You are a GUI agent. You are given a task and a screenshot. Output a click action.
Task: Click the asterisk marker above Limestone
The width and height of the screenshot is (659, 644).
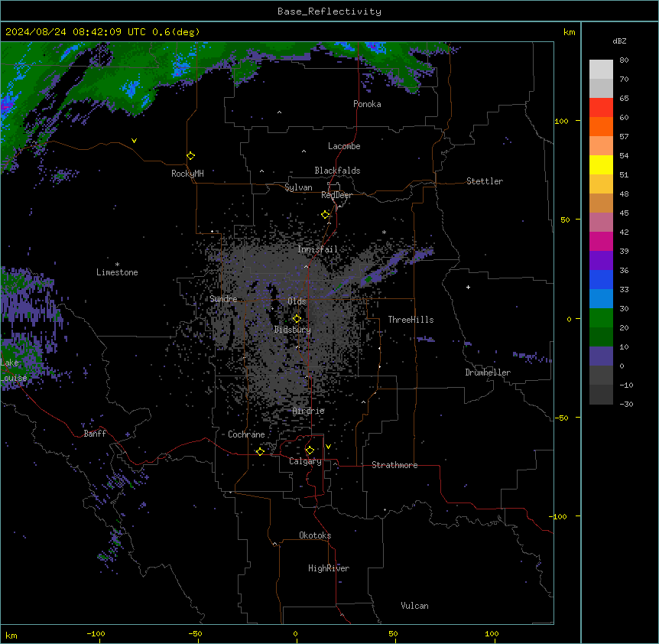pos(117,264)
